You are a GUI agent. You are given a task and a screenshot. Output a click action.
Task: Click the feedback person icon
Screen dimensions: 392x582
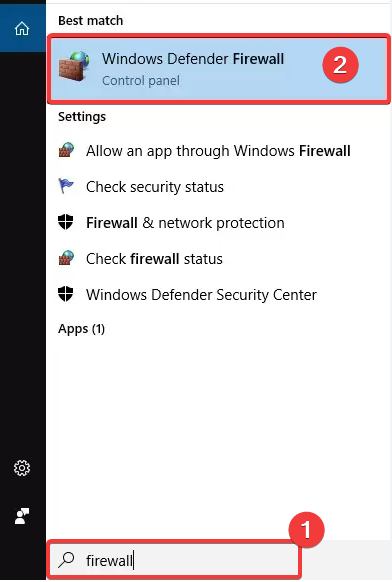pyautogui.click(x=22, y=516)
